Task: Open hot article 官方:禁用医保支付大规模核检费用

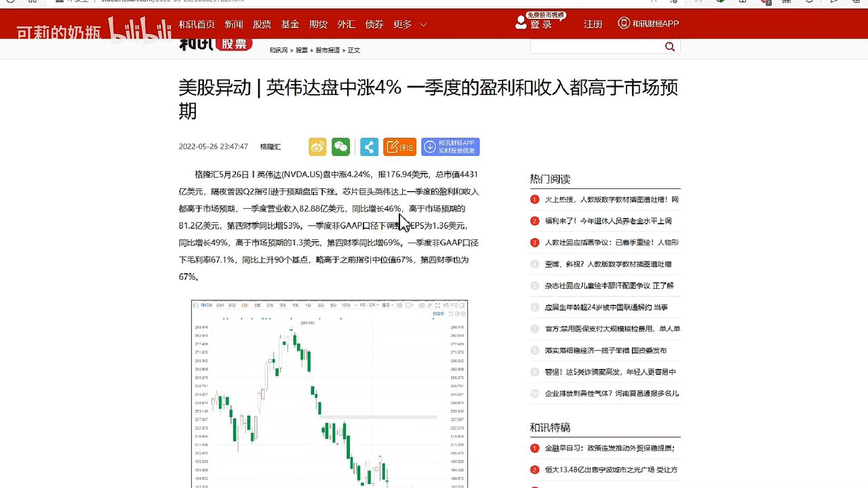Action: [x=612, y=329]
